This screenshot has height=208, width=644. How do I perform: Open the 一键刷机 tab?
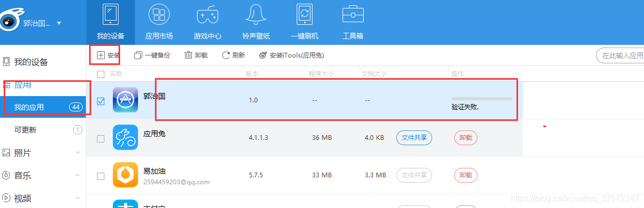point(305,23)
